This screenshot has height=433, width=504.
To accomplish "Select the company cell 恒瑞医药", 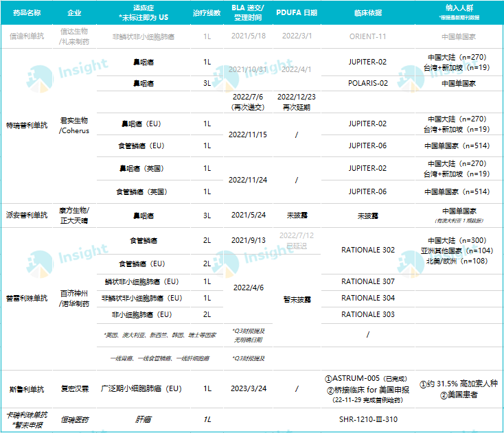I will point(74,420).
